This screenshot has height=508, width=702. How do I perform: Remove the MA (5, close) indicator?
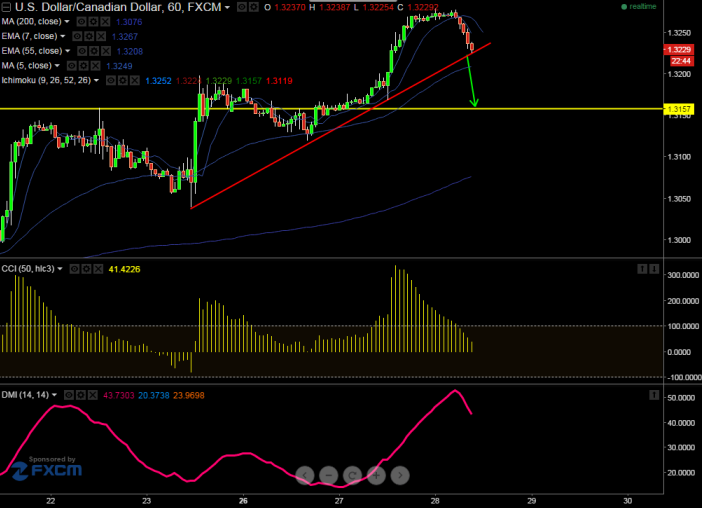(x=95, y=66)
